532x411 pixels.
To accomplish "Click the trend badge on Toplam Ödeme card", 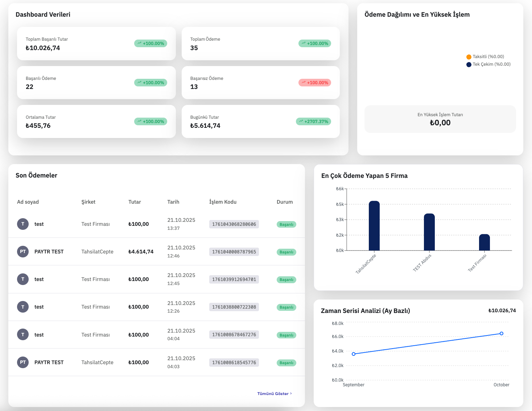I will [315, 44].
